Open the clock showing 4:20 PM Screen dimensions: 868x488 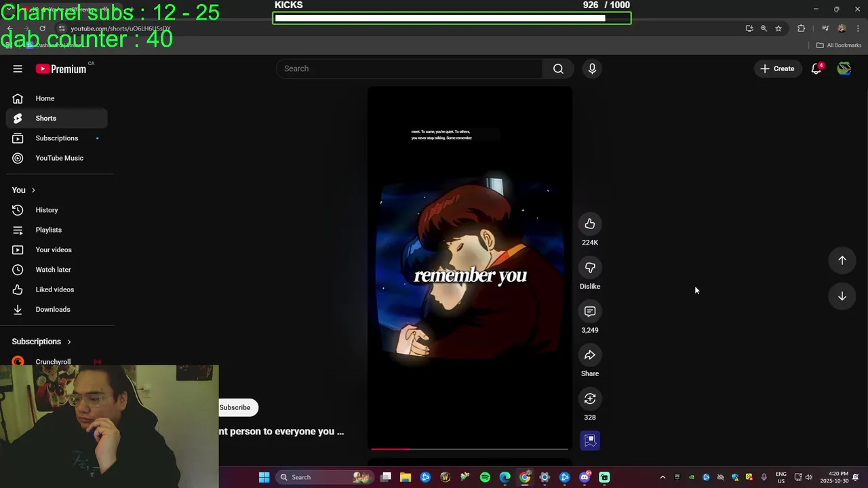coord(834,477)
